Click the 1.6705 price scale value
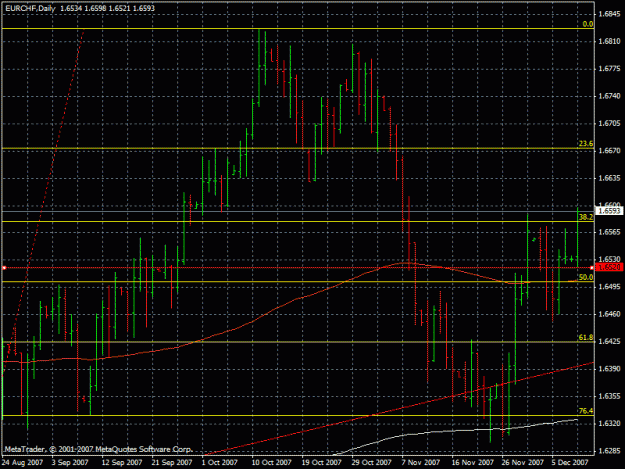Screen dimensions: 625x469 pyautogui.click(x=610, y=124)
